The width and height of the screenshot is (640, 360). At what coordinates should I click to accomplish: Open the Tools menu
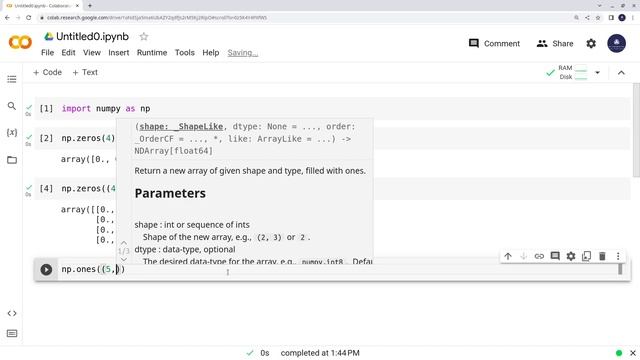click(184, 53)
